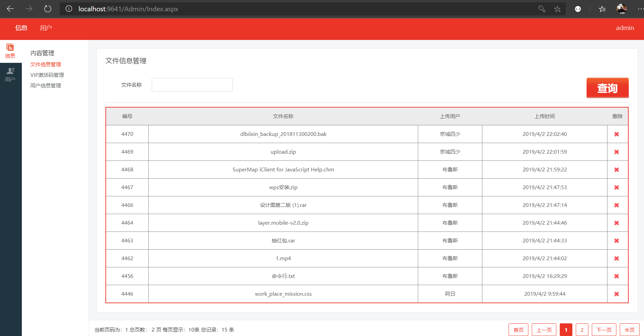Remove 抽红包.rar via delete icon
The width and height of the screenshot is (644, 336).
point(616,241)
